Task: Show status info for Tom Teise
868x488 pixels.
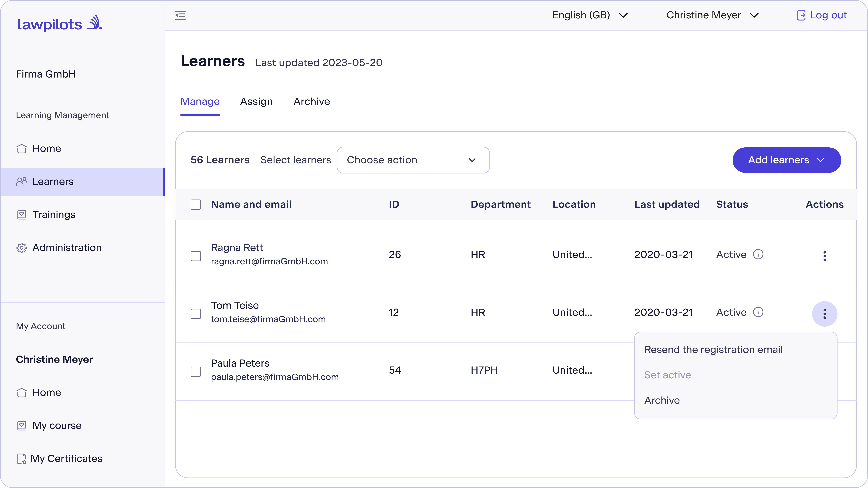Action: [758, 312]
